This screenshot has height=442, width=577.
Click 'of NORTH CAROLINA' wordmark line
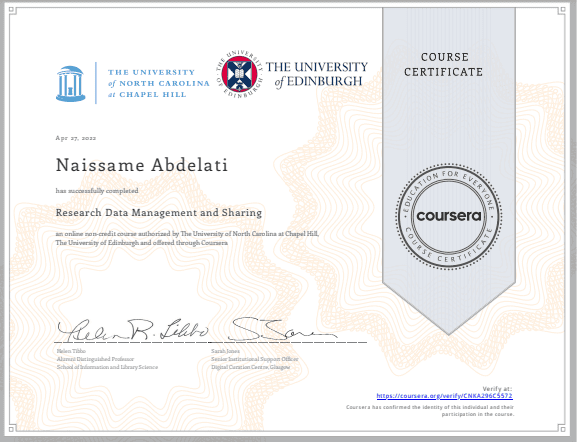[x=159, y=84]
